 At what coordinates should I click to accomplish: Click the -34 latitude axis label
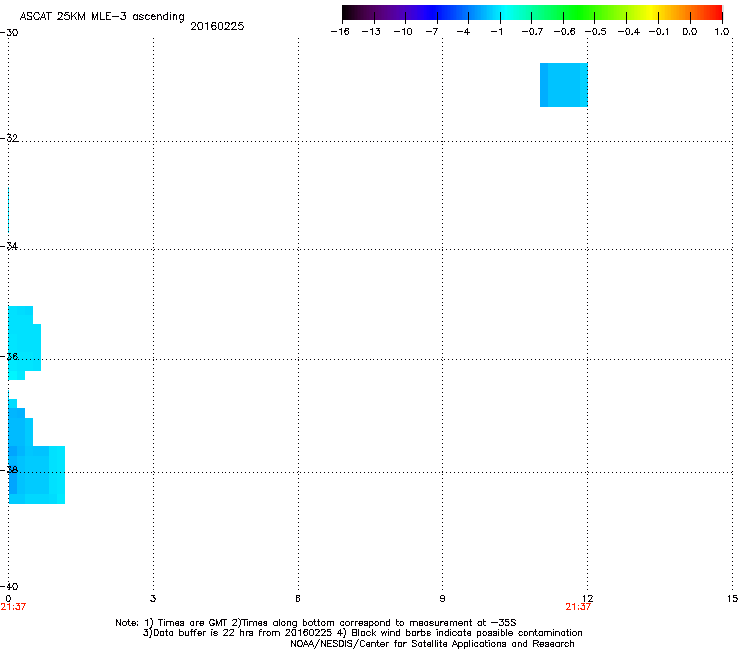(x=9, y=246)
